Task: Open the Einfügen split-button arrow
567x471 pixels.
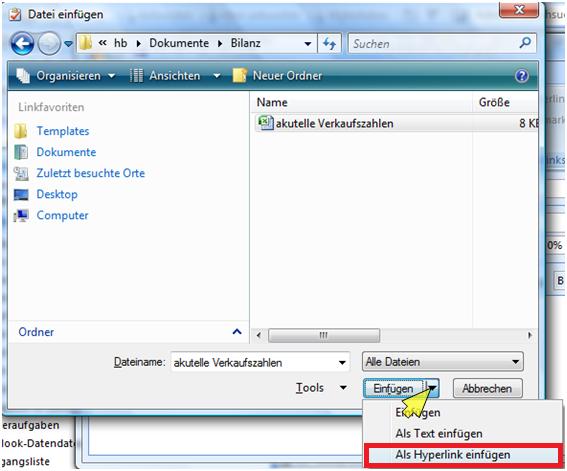Action: (x=432, y=389)
